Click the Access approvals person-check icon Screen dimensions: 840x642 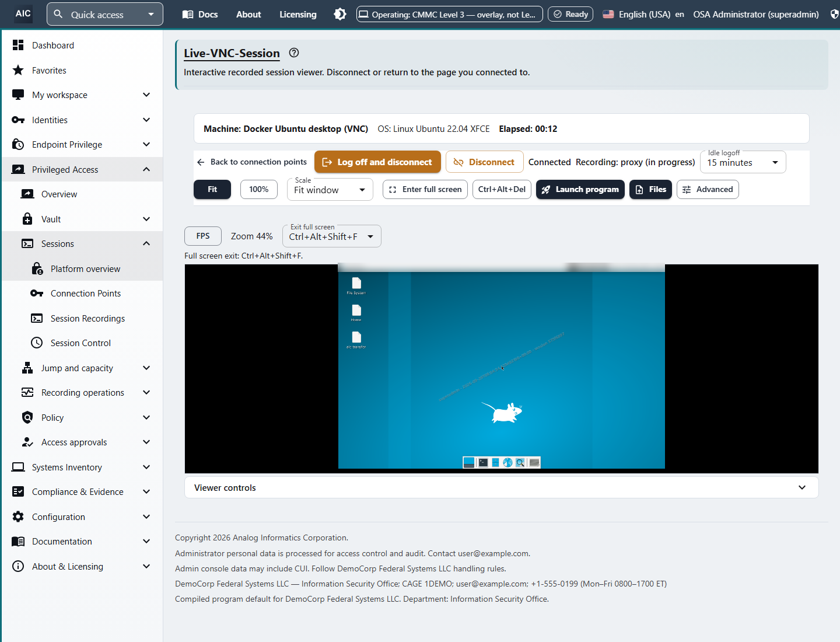click(x=27, y=442)
